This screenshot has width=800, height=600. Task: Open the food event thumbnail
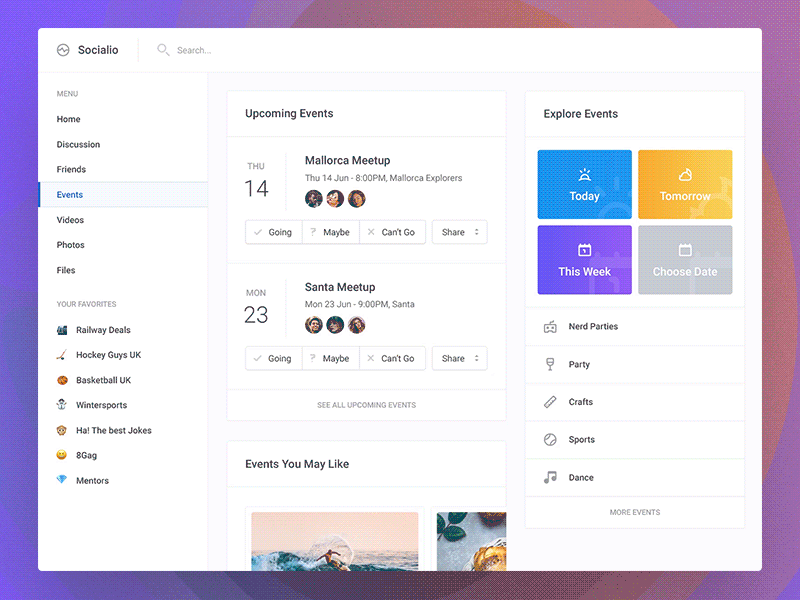coord(471,541)
